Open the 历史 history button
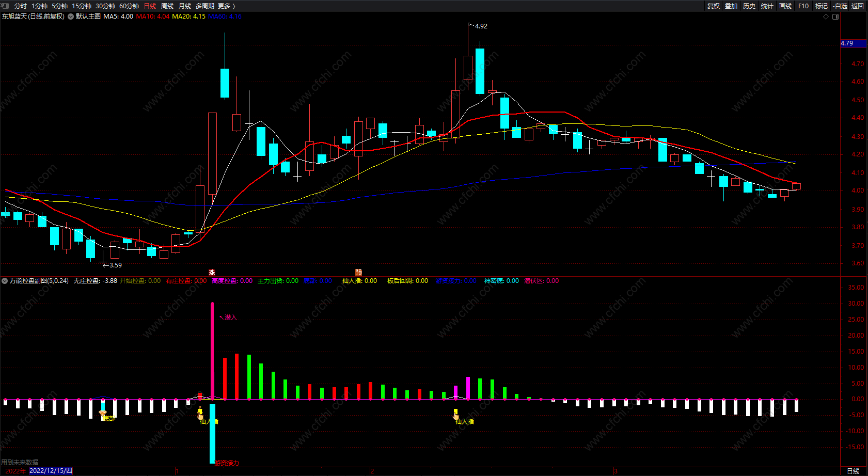This screenshot has height=476, width=868. pos(749,6)
